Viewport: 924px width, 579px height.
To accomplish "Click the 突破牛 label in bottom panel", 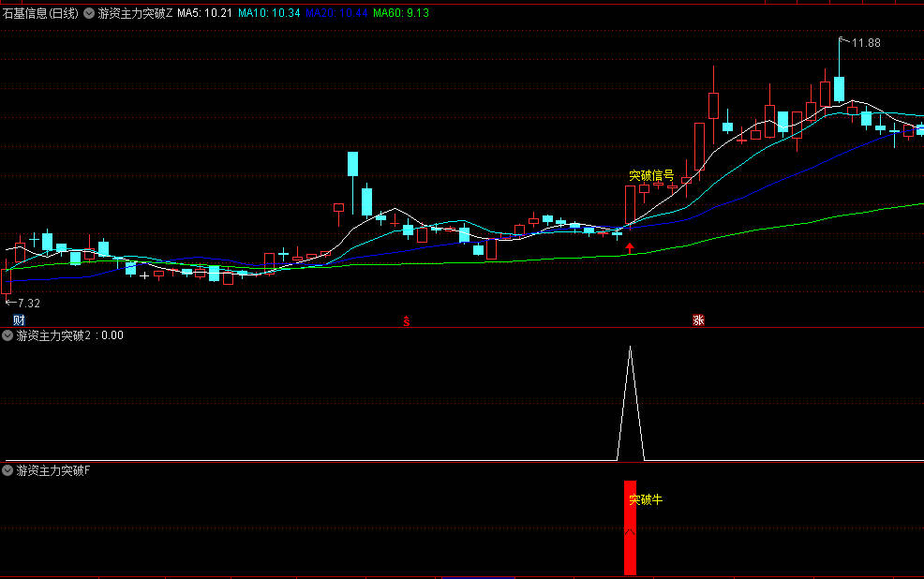I will coord(646,499).
